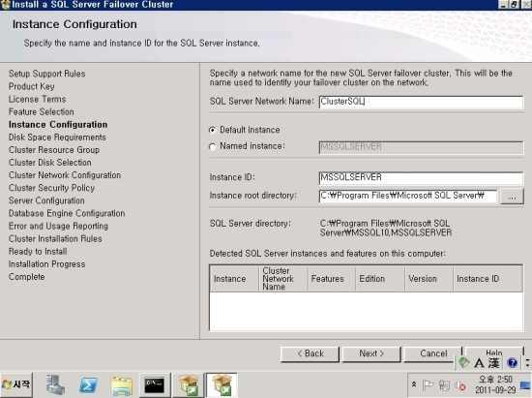Click the Instance ID input field

421,177
